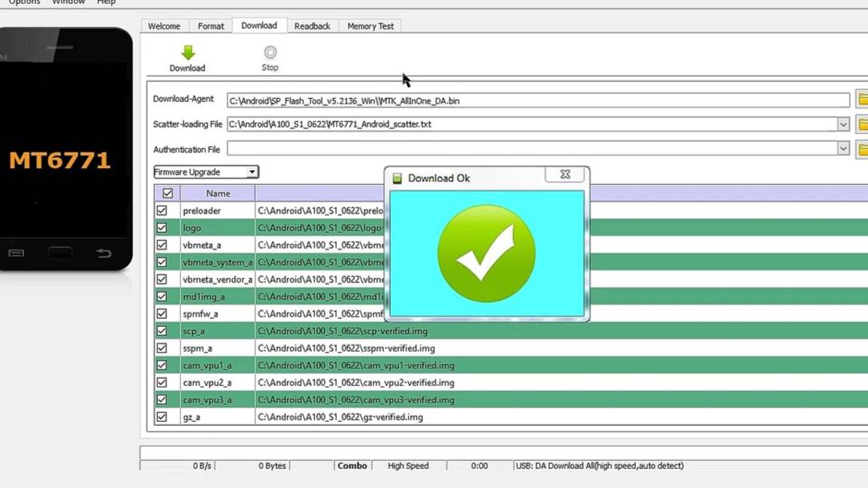Click the cam_vpu1-verified.img file path
Image resolution: width=868 pixels, height=488 pixels.
(x=356, y=365)
